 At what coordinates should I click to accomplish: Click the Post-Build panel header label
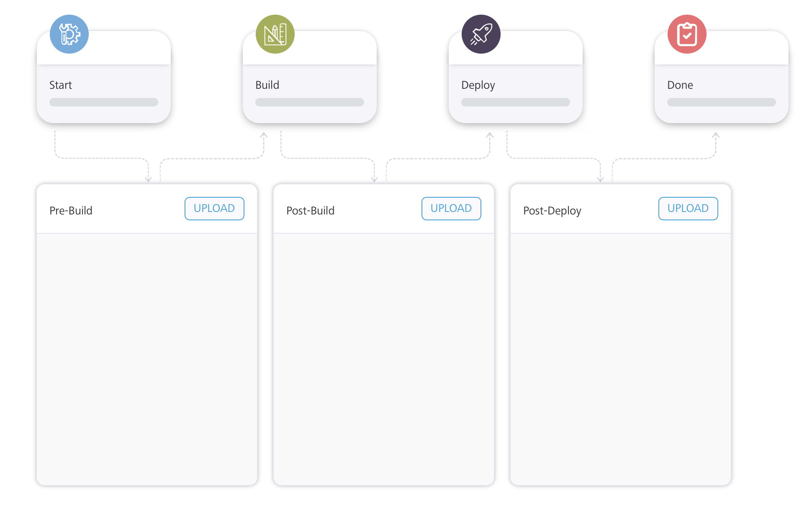coord(310,211)
